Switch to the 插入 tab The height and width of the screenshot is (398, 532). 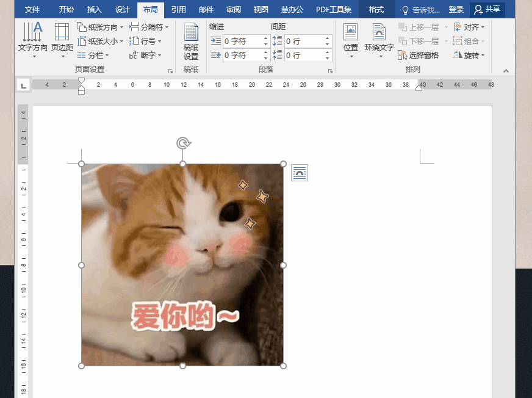(94, 10)
